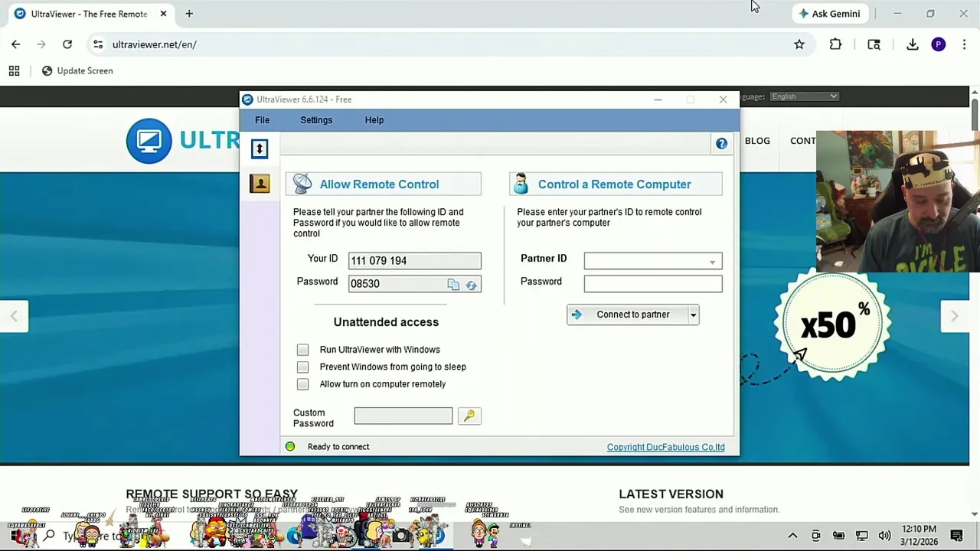Open the Windows volume icon in system tray
Image resolution: width=980 pixels, height=551 pixels.
(884, 536)
